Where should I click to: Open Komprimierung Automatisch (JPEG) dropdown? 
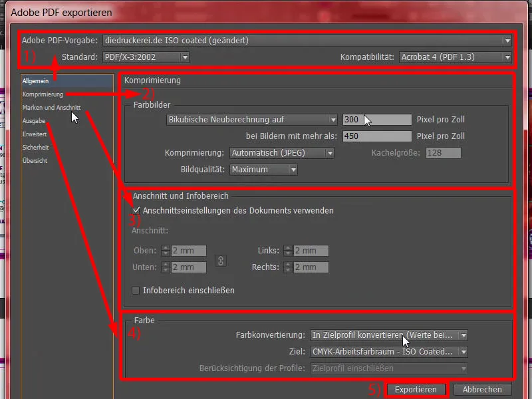pyautogui.click(x=282, y=153)
